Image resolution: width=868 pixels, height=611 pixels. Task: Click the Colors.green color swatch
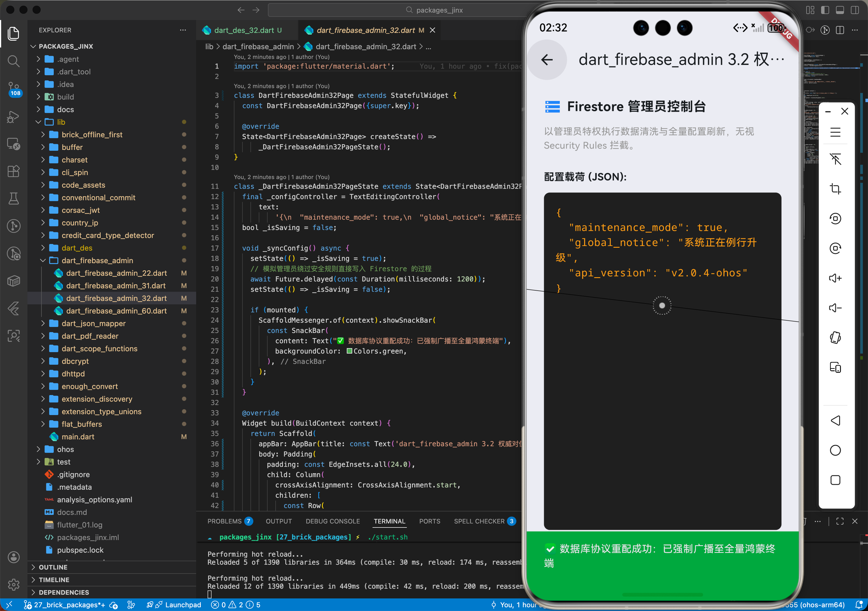(349, 351)
